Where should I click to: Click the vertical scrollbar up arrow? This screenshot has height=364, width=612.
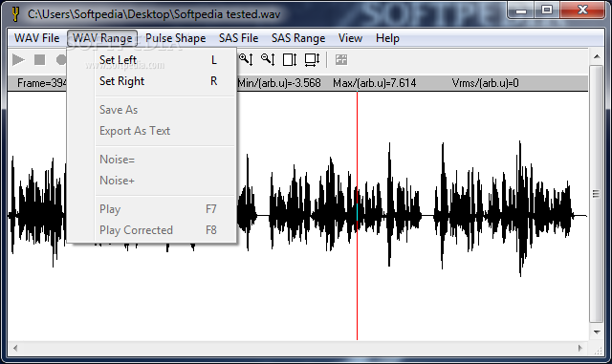pyautogui.click(x=597, y=57)
